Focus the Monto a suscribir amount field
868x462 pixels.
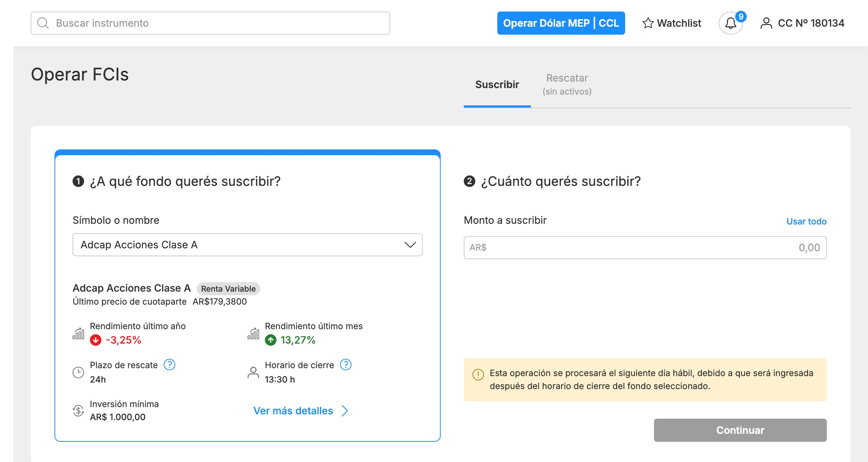point(645,248)
